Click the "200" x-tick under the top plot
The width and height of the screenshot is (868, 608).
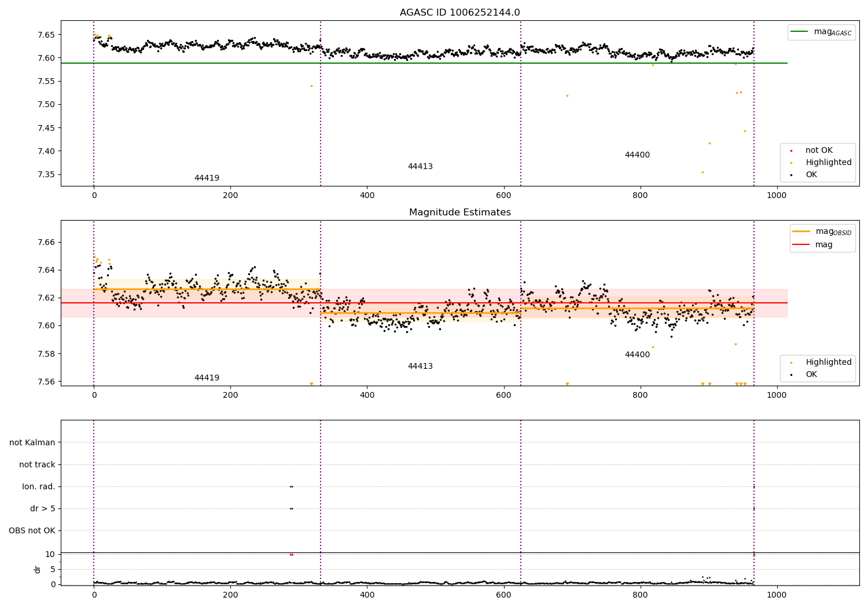(x=230, y=196)
